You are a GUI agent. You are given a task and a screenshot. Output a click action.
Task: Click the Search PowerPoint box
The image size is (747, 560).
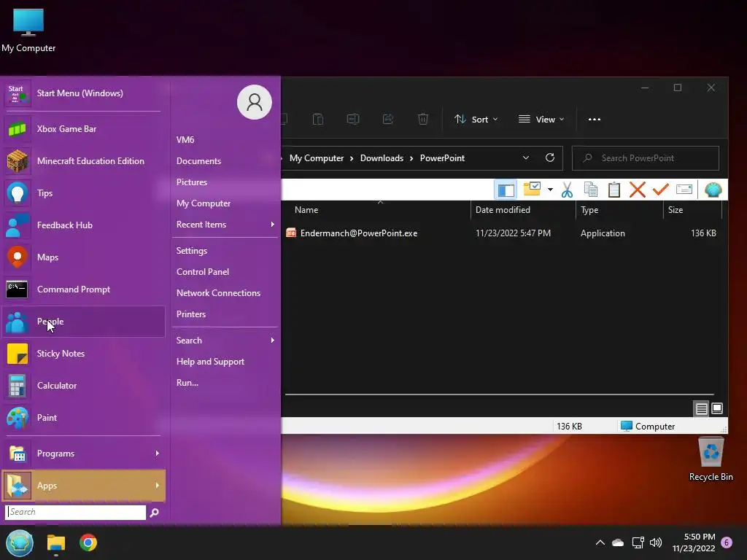click(x=645, y=158)
